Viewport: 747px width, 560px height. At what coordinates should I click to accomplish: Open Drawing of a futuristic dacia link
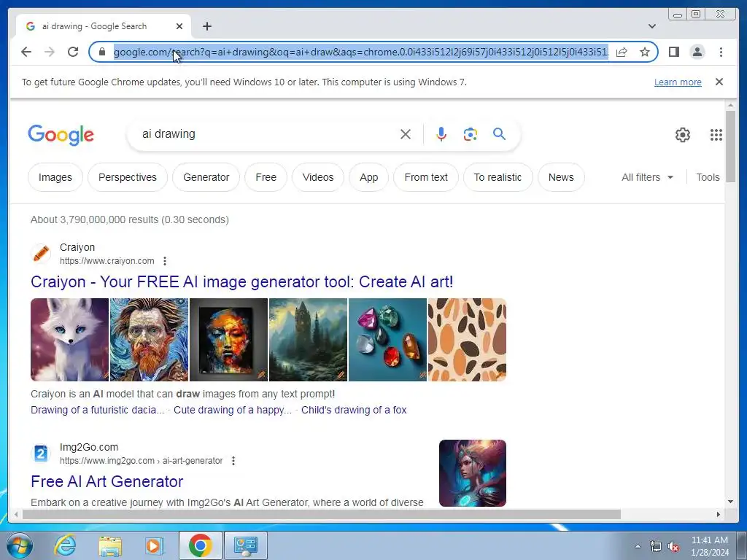coord(97,410)
